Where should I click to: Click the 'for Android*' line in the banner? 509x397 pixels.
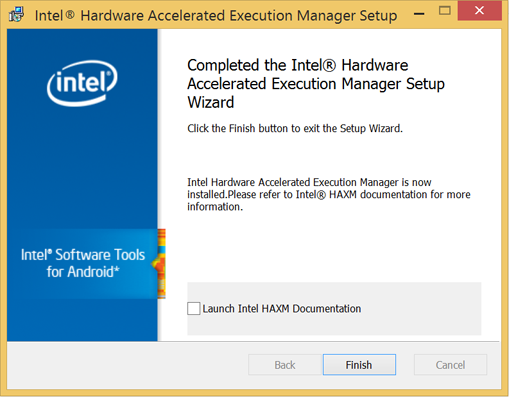pyautogui.click(x=83, y=272)
